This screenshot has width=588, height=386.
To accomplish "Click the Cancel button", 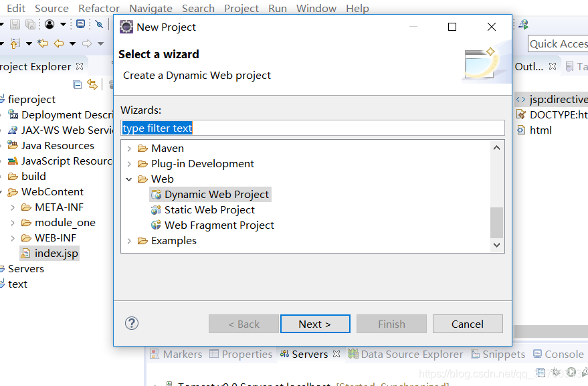I will [x=468, y=324].
